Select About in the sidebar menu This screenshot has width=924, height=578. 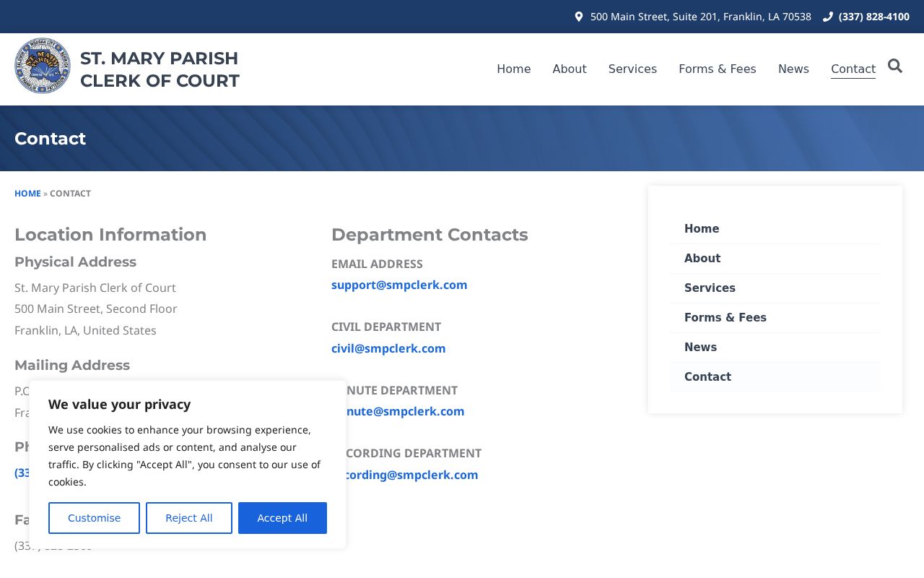(x=775, y=259)
